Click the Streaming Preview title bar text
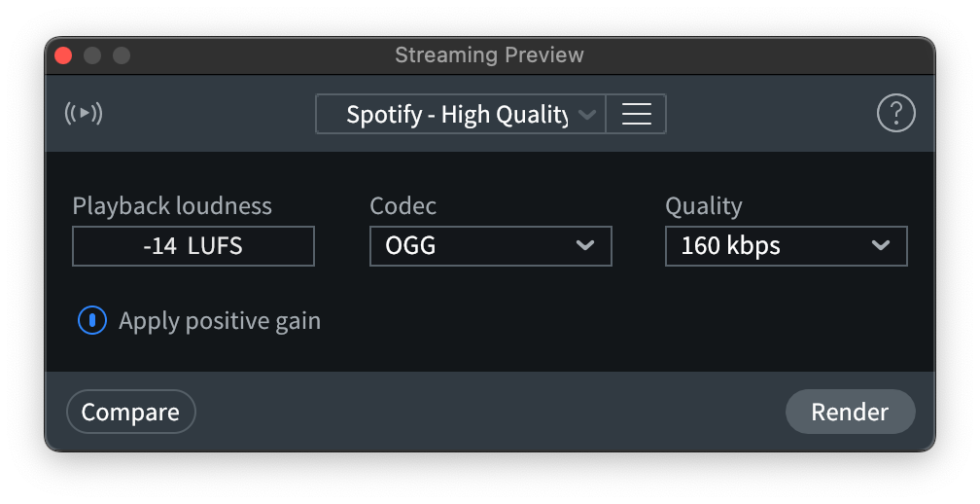 pos(489,55)
